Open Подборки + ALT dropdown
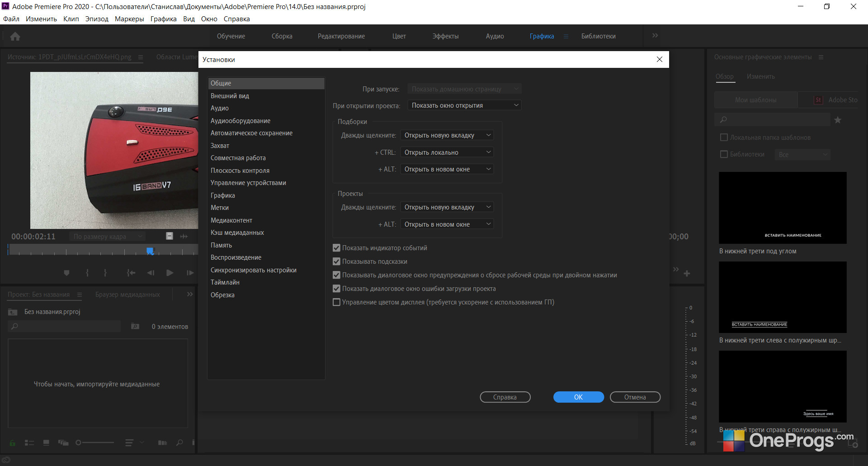The width and height of the screenshot is (868, 466). (x=447, y=169)
